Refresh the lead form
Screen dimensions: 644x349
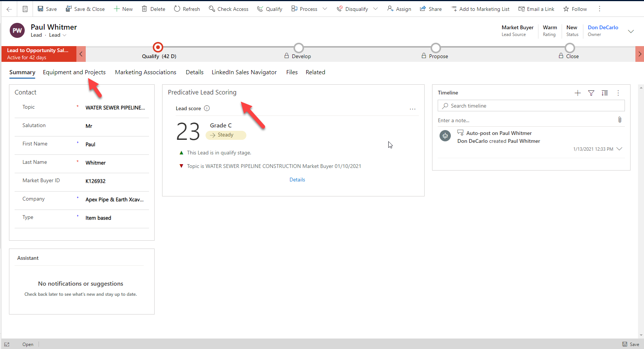point(187,9)
